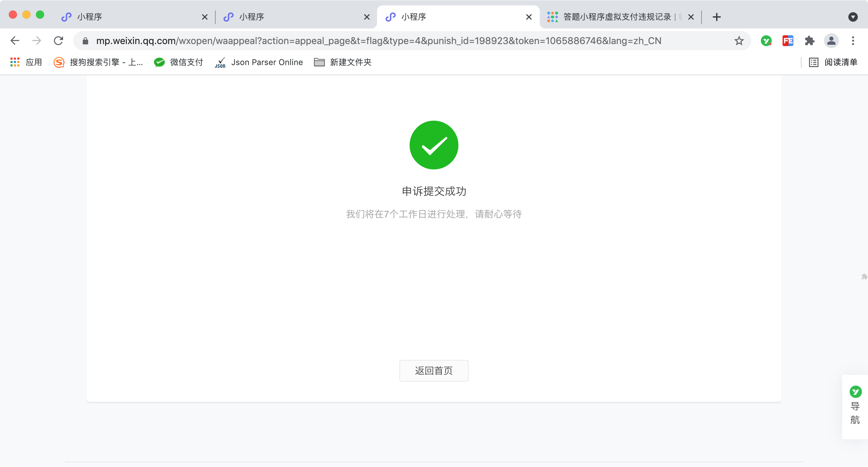Open Json Parser Online bookmark
The width and height of the screenshot is (868, 467).
tap(259, 62)
